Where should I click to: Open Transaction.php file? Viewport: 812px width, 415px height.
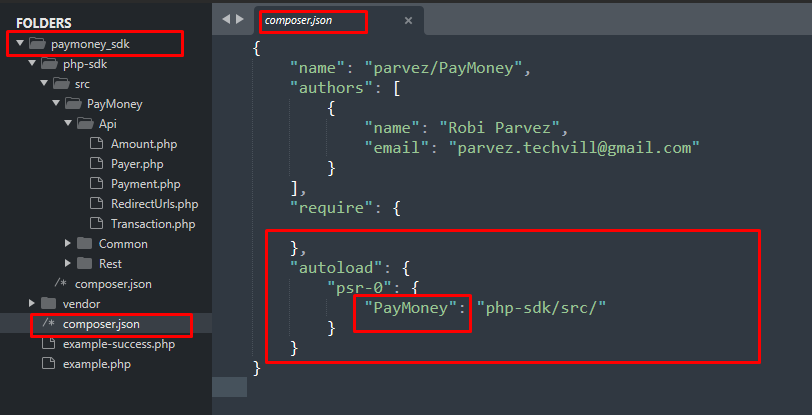coord(152,224)
